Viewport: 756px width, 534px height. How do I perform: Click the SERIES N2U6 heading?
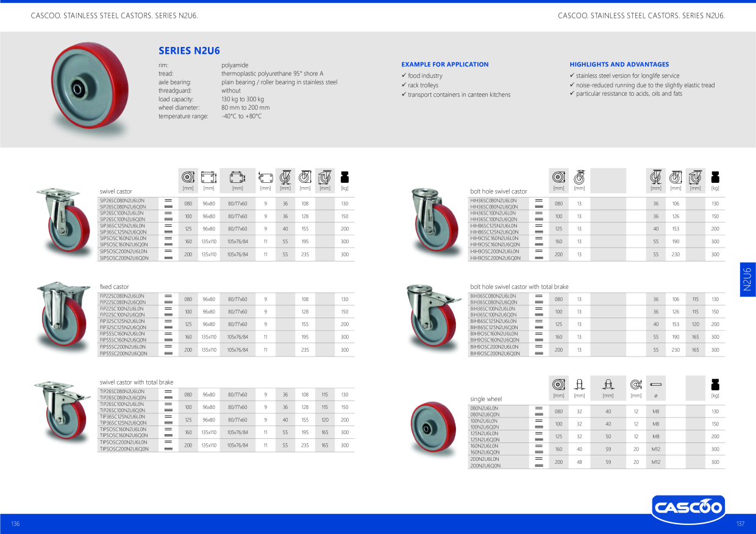(189, 51)
